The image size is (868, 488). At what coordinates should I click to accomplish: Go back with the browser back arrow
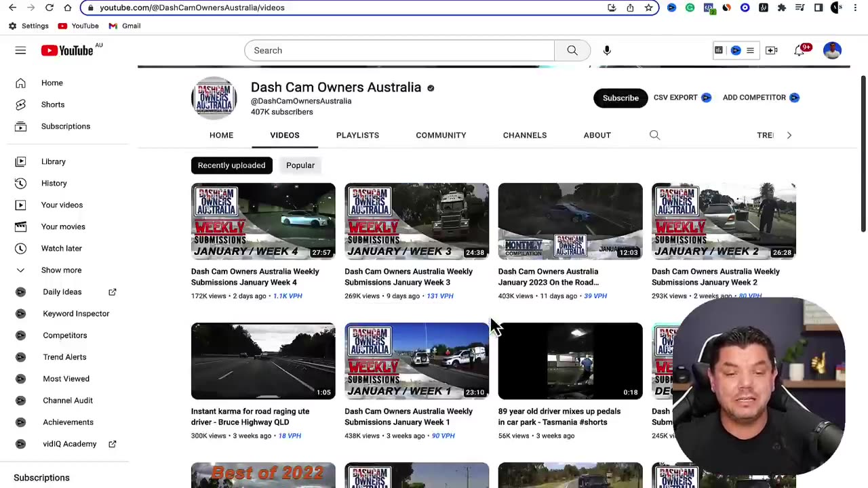click(12, 7)
